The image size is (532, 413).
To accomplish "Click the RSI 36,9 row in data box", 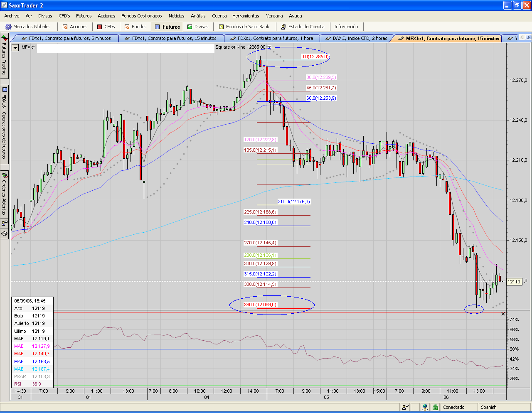I will (32, 384).
